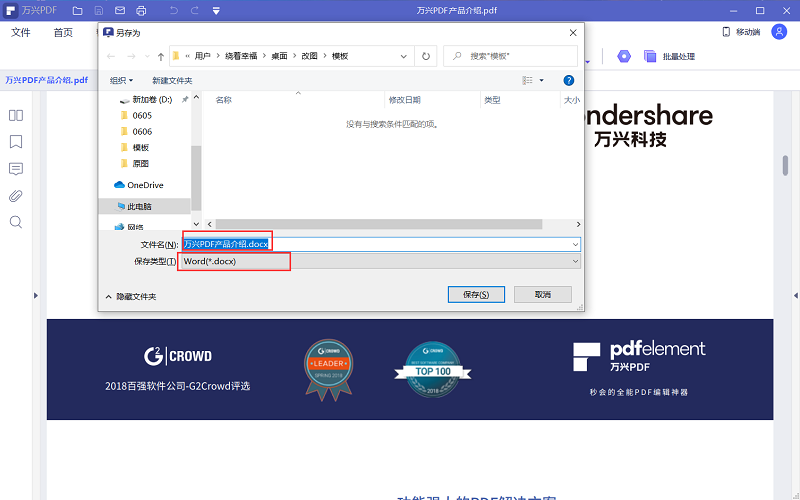Screen dimensions: 800x500
Task: Click horizontal scrollbar left arrow
Action: point(210,224)
